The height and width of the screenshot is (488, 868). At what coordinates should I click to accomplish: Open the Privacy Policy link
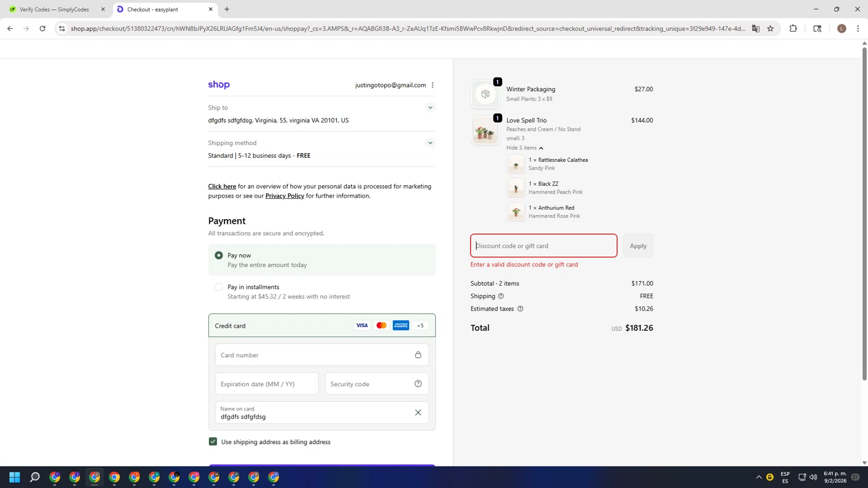click(285, 195)
